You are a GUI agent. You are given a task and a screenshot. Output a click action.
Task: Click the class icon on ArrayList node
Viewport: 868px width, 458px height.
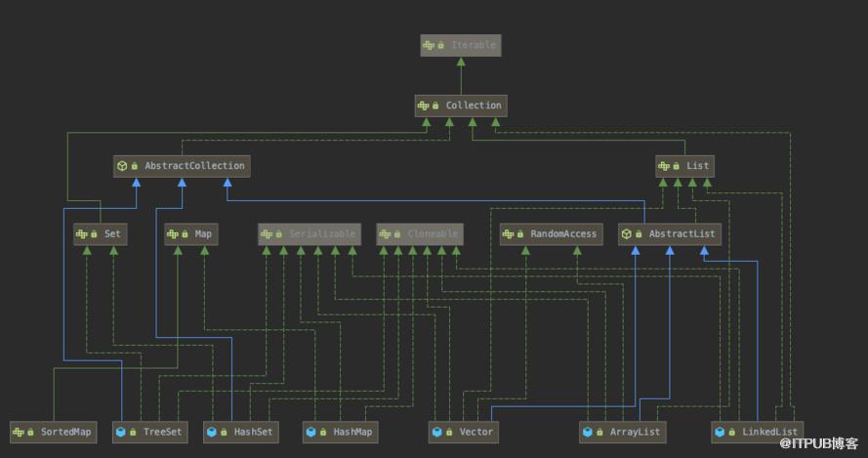pos(588,432)
